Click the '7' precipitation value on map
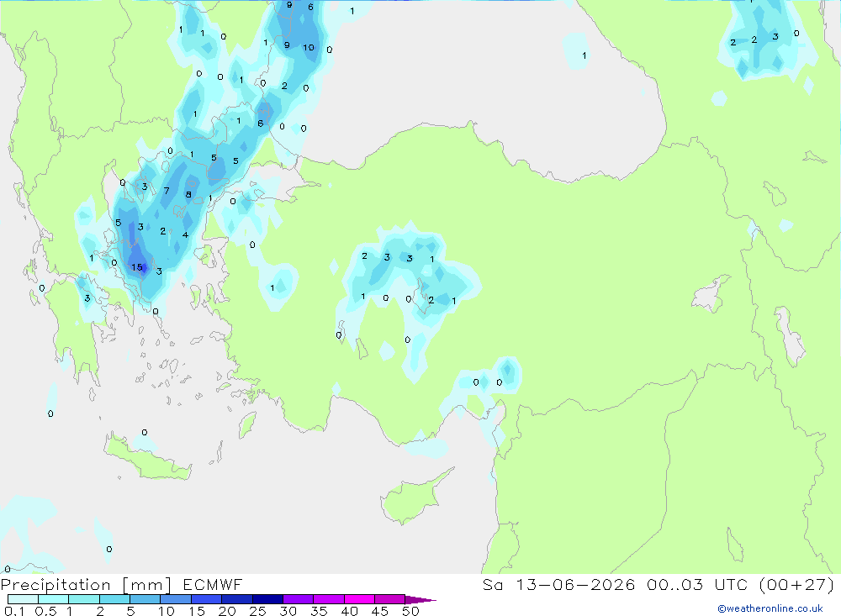841x616 pixels. coord(167,191)
